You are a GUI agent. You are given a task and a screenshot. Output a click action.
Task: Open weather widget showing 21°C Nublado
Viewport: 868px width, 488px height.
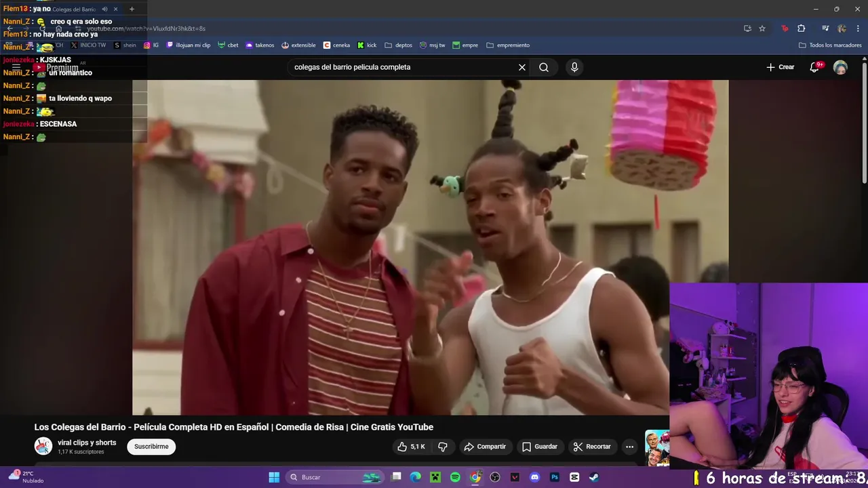pos(27,477)
